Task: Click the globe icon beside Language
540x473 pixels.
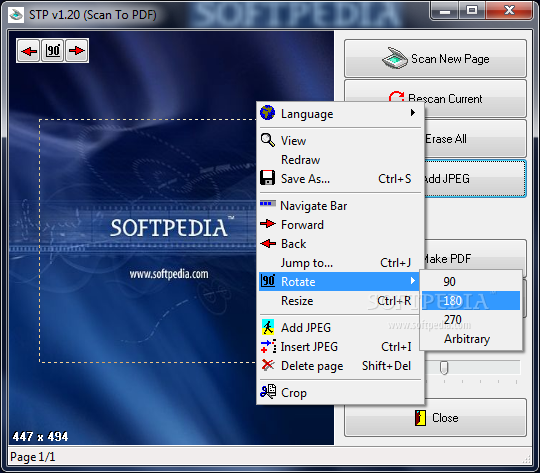Action: coord(268,113)
